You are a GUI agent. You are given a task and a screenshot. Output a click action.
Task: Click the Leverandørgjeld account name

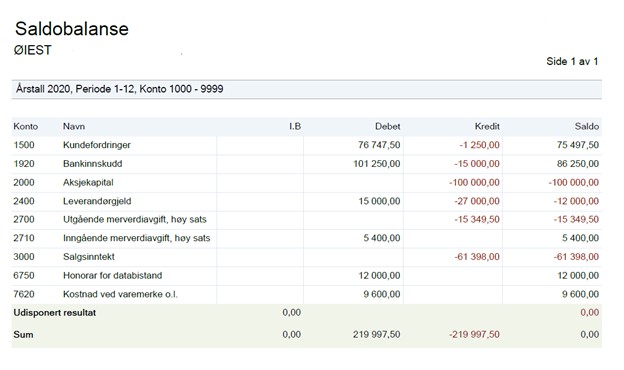coord(97,201)
